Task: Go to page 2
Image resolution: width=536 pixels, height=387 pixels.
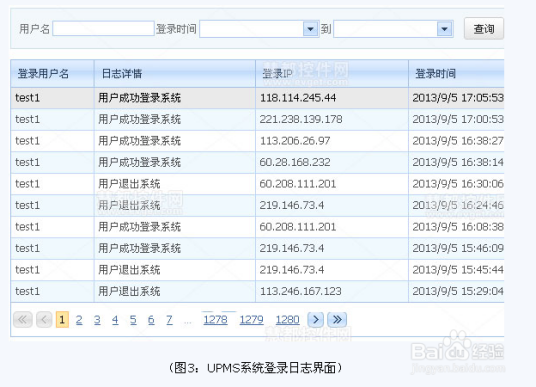Action: (79, 320)
